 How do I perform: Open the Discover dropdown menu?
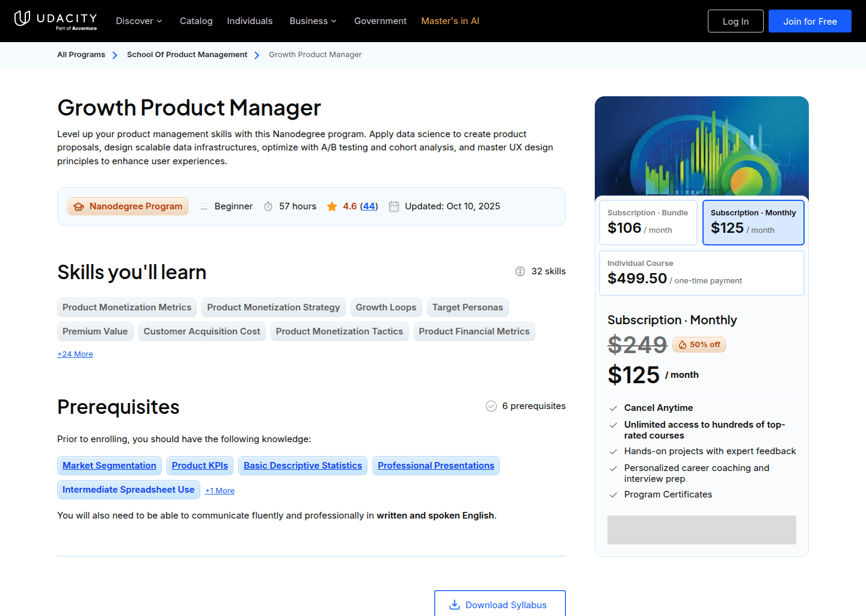[x=139, y=21]
